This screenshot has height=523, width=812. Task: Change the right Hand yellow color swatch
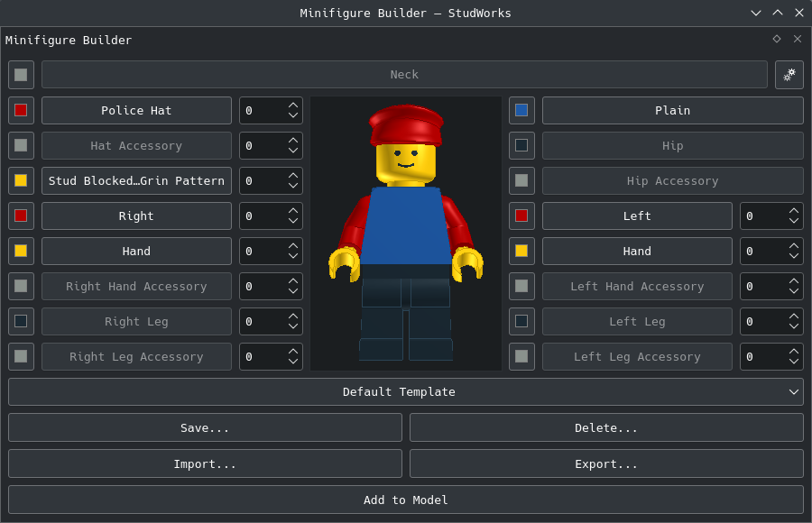[22, 252]
